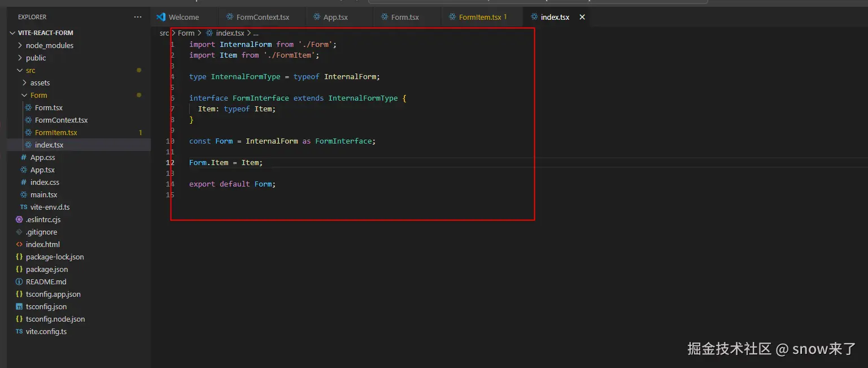The image size is (868, 368).
Task: Switch to the FormContext.tsx tab
Action: click(263, 17)
